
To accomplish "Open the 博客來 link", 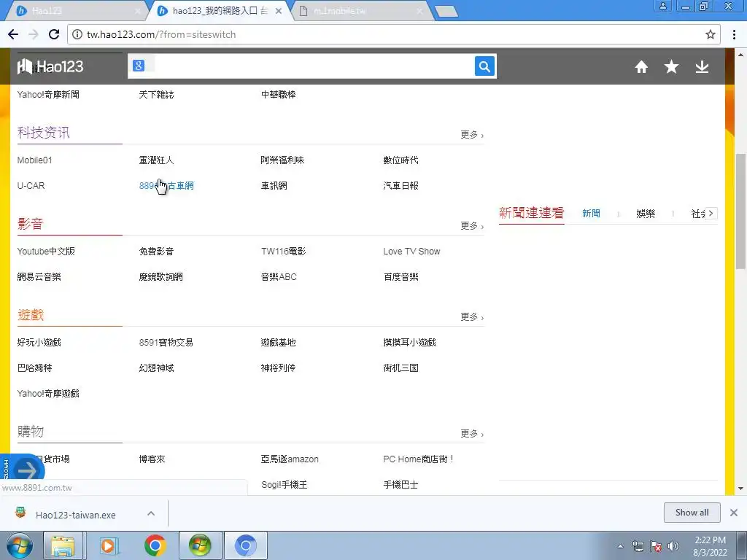I will 152,459.
